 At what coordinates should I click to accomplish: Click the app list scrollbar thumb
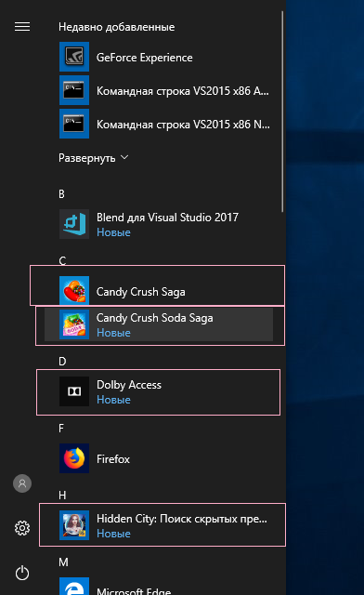[x=282, y=112]
